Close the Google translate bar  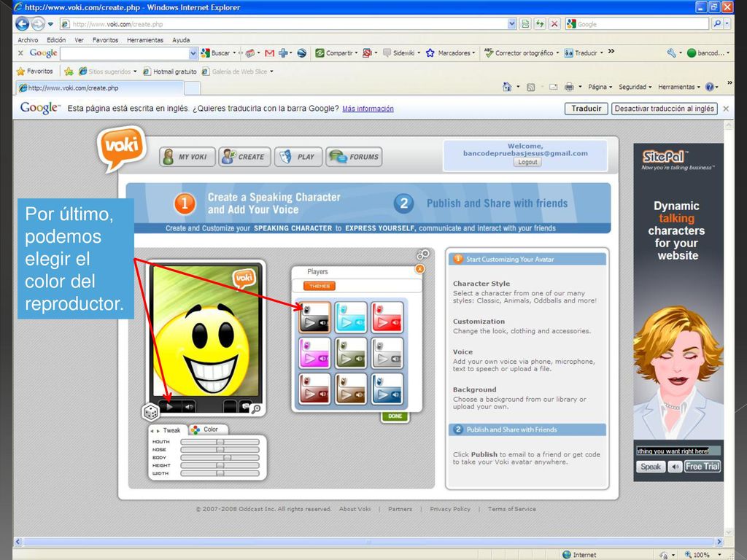[726, 109]
